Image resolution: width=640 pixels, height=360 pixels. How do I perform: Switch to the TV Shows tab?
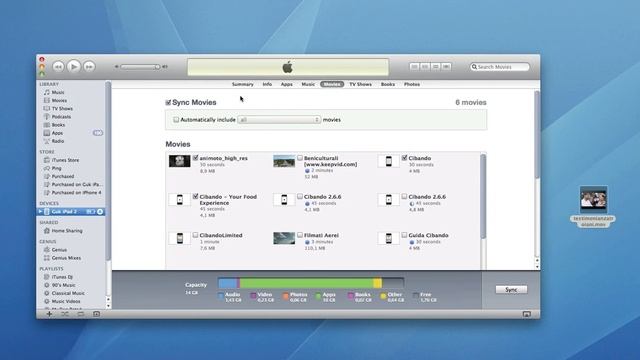[x=360, y=84]
